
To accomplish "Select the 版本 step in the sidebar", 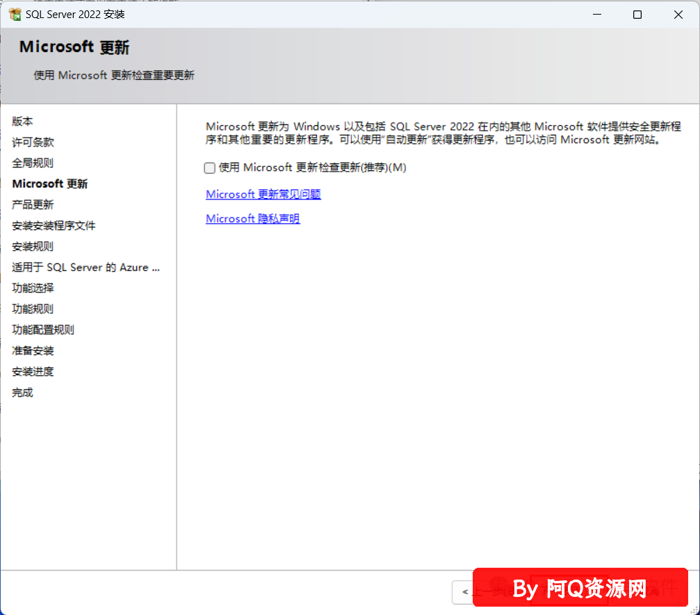I will click(22, 122).
